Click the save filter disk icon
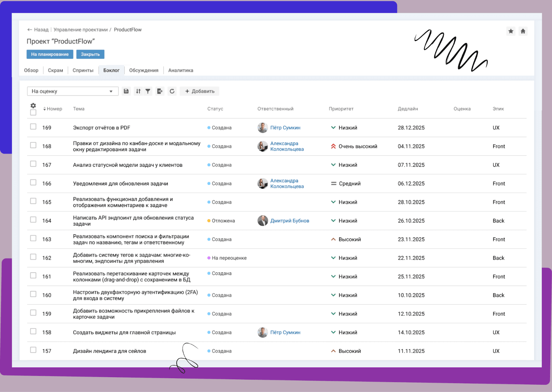The height and width of the screenshot is (392, 552). [126, 91]
